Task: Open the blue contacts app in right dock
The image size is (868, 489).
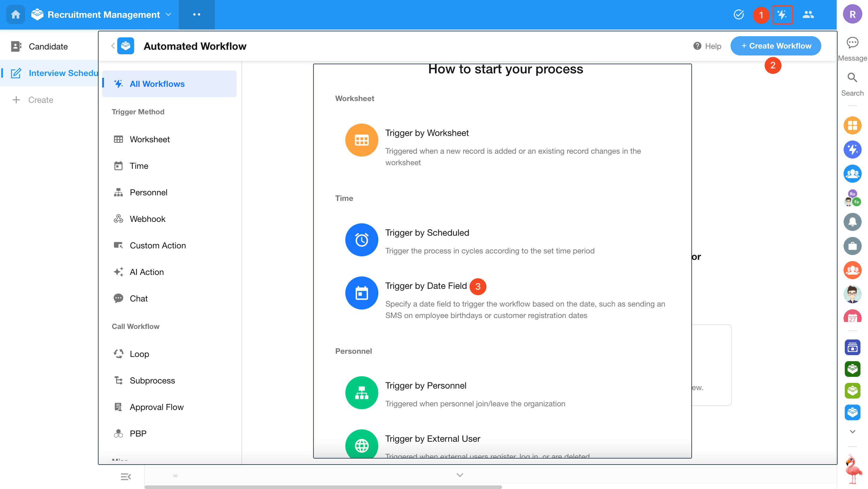Action: [852, 174]
